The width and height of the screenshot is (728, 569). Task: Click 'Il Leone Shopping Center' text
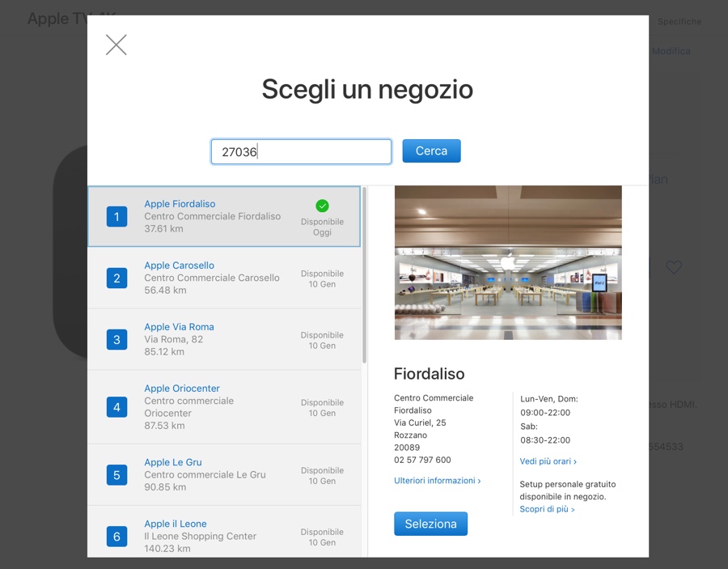coord(200,536)
